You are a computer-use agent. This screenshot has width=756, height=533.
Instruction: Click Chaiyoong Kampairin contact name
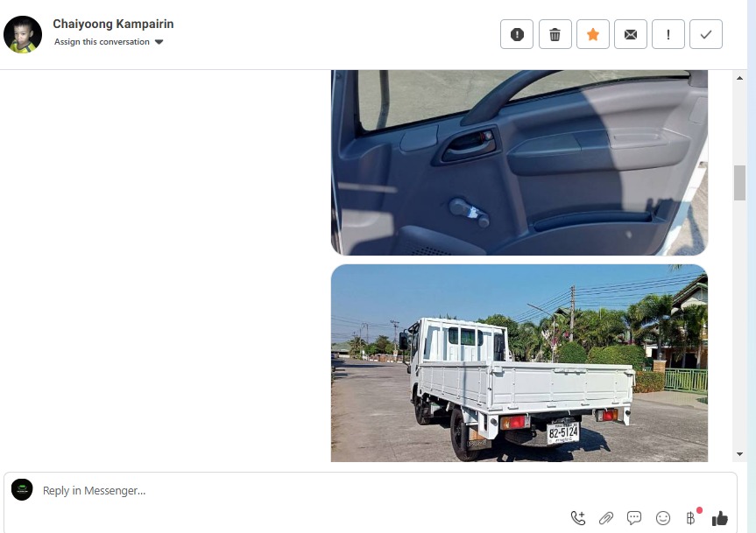coord(113,24)
